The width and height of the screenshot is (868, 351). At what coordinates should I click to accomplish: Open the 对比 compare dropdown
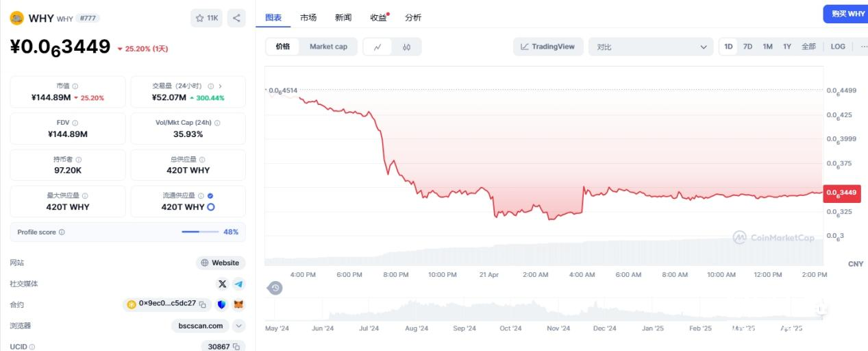coord(651,47)
